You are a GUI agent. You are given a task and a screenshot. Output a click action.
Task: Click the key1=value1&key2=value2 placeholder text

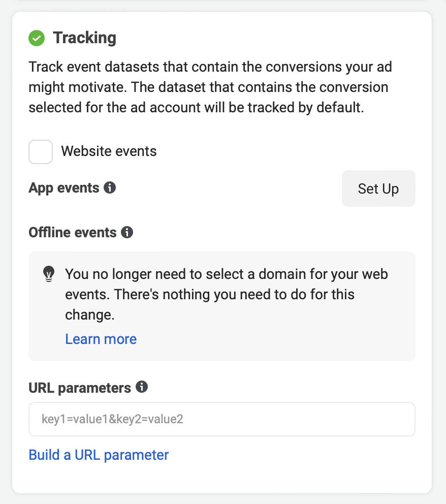pyautogui.click(x=112, y=419)
